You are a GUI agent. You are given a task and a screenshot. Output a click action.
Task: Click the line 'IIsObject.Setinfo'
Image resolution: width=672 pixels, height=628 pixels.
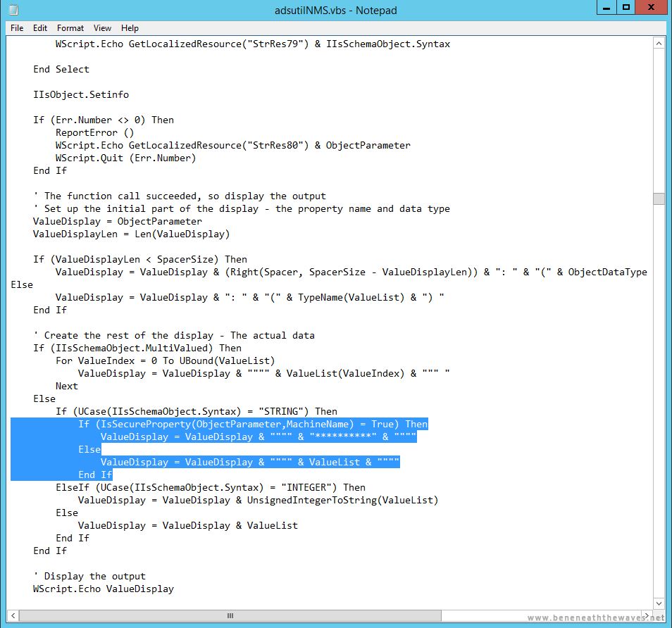[x=81, y=94]
